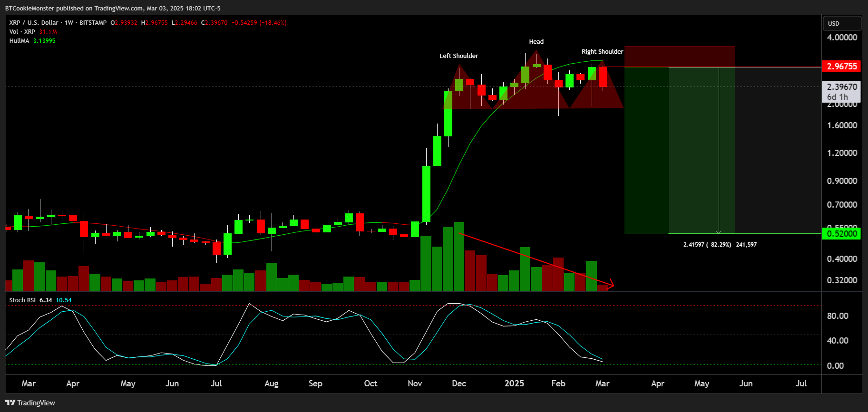Screen dimensions: 868x412
Task: Click the green 0.52000 target price label
Action: (x=841, y=233)
